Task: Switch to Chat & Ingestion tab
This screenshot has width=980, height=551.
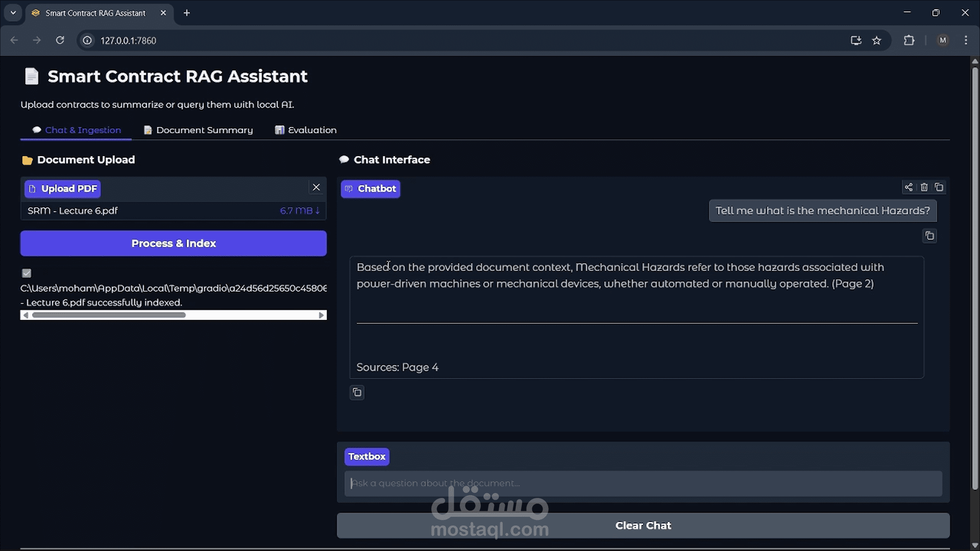Action: tap(77, 130)
